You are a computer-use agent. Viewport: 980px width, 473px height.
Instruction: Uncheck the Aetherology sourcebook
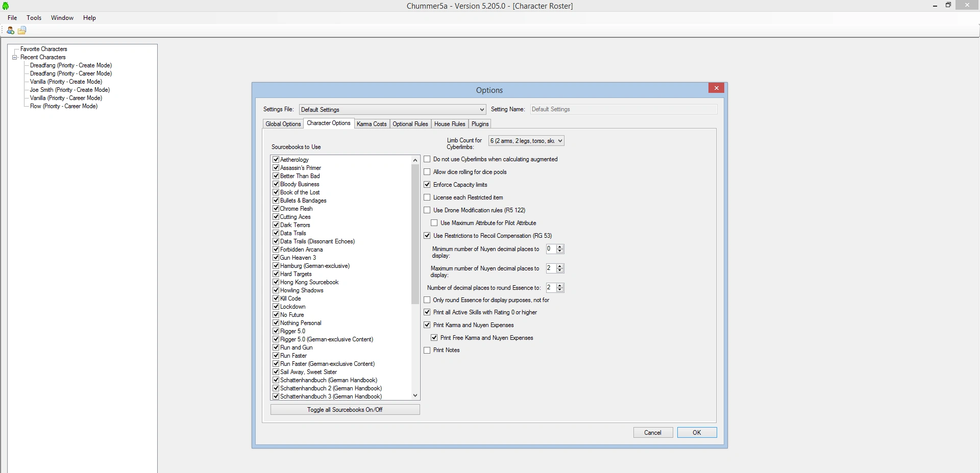point(276,160)
